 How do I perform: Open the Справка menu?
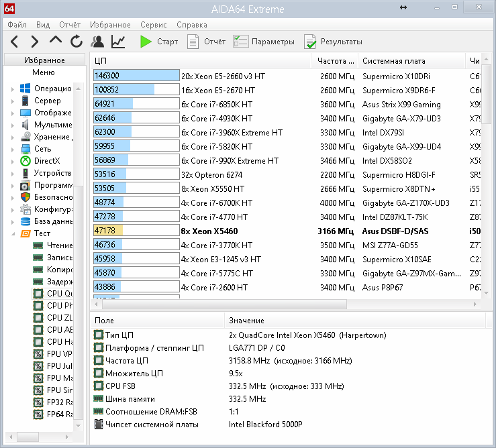(x=192, y=25)
